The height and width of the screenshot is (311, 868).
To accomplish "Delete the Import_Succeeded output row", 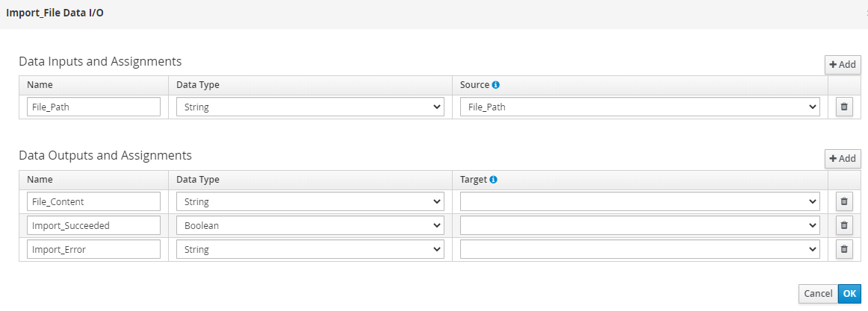I will tap(843, 225).
